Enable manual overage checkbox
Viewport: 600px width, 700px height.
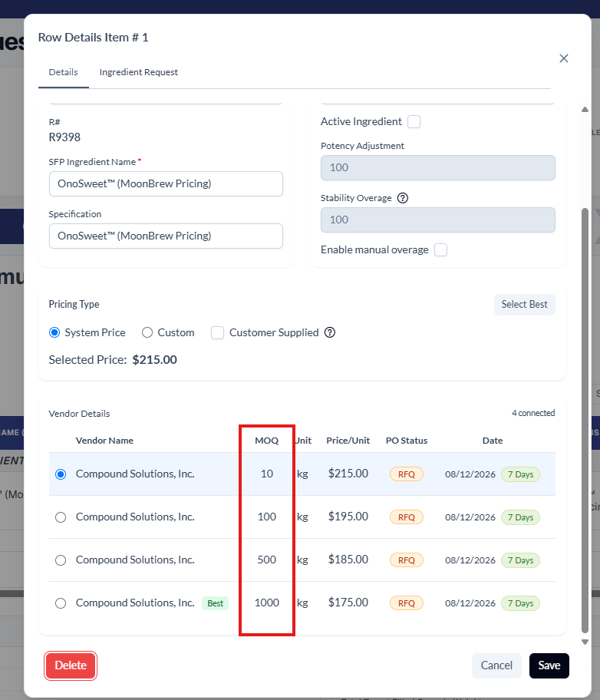pos(440,249)
